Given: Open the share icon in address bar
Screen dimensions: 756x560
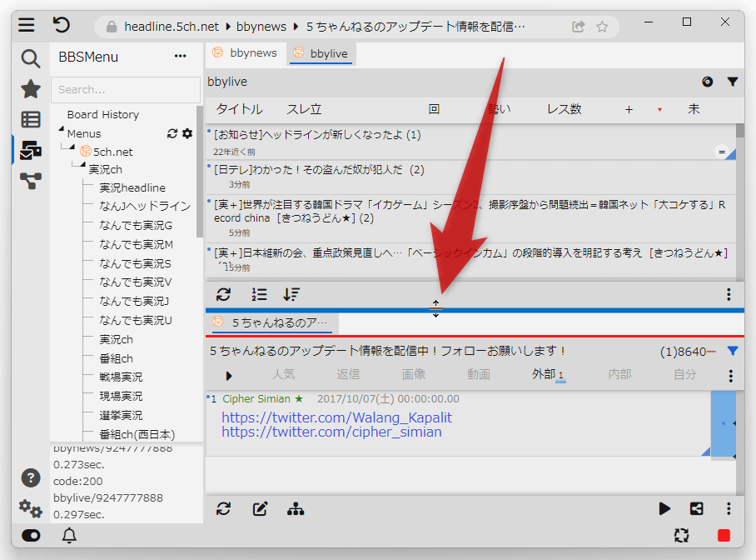Looking at the screenshot, I should [x=578, y=27].
